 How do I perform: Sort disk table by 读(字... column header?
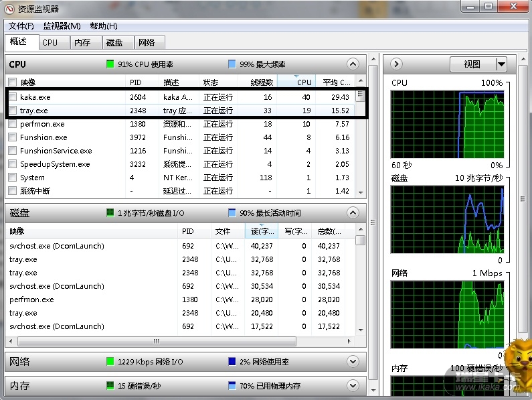tap(261, 231)
